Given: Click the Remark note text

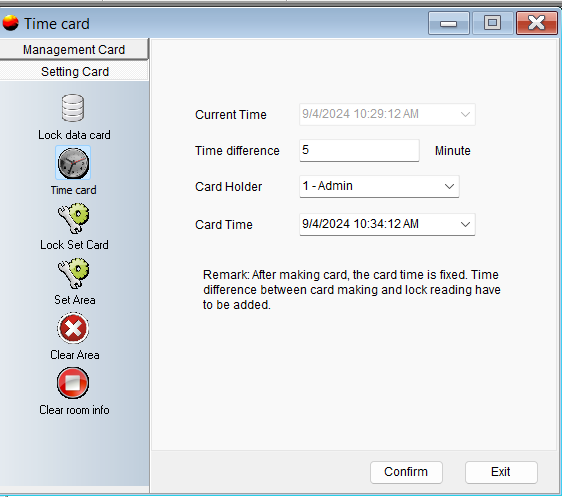Looking at the screenshot, I should (351, 290).
